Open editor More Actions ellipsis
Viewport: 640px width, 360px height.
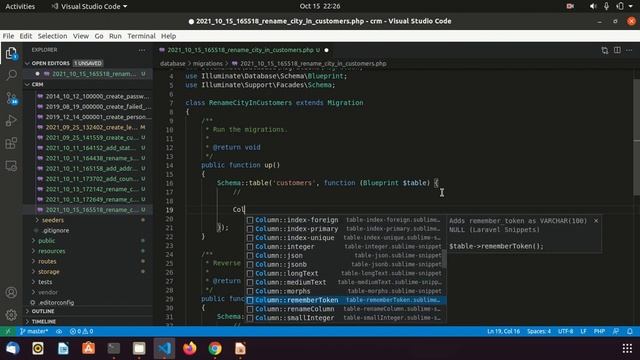pyautogui.click(x=629, y=50)
